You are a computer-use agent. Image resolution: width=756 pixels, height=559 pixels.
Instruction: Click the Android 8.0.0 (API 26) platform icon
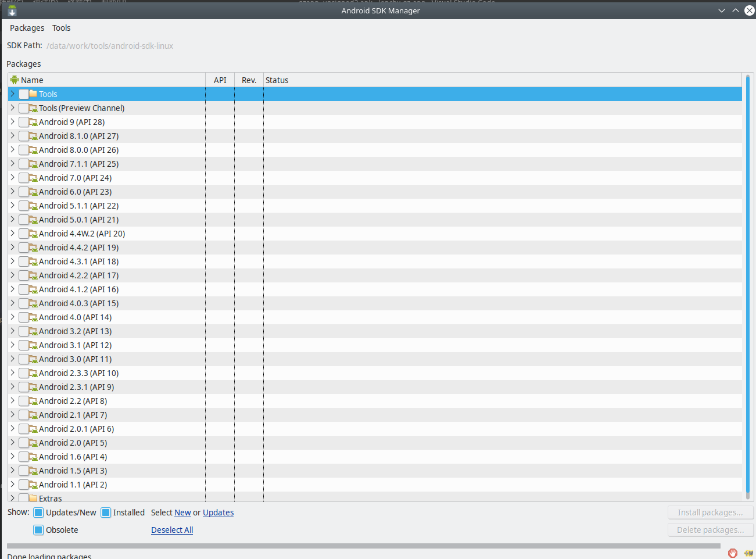(x=33, y=150)
